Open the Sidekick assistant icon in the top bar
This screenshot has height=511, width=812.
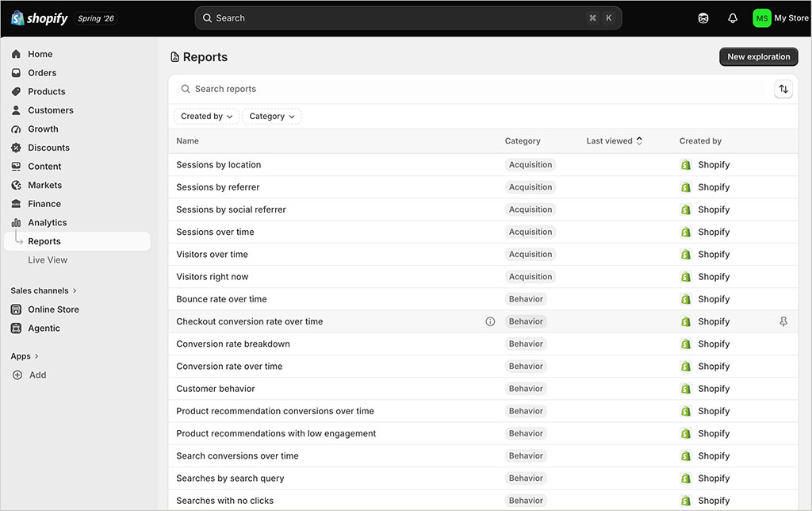click(703, 18)
